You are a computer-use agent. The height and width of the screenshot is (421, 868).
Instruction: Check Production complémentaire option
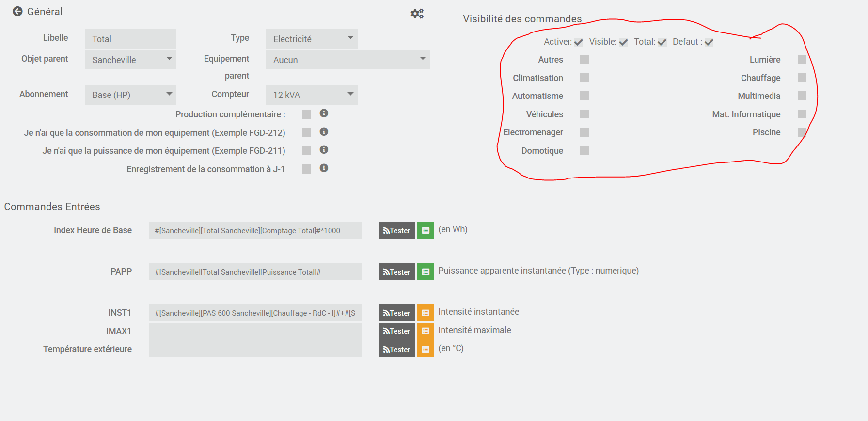pyautogui.click(x=307, y=114)
